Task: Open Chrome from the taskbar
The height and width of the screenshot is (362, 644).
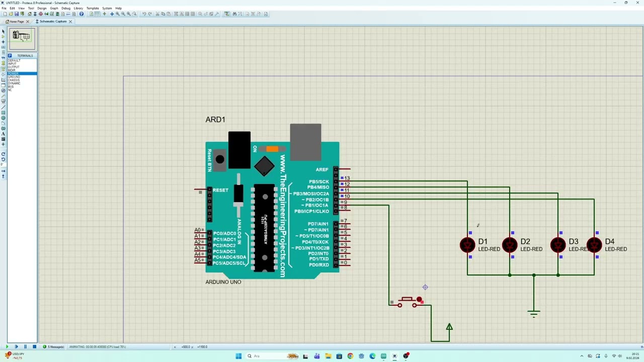Action: pos(350,356)
